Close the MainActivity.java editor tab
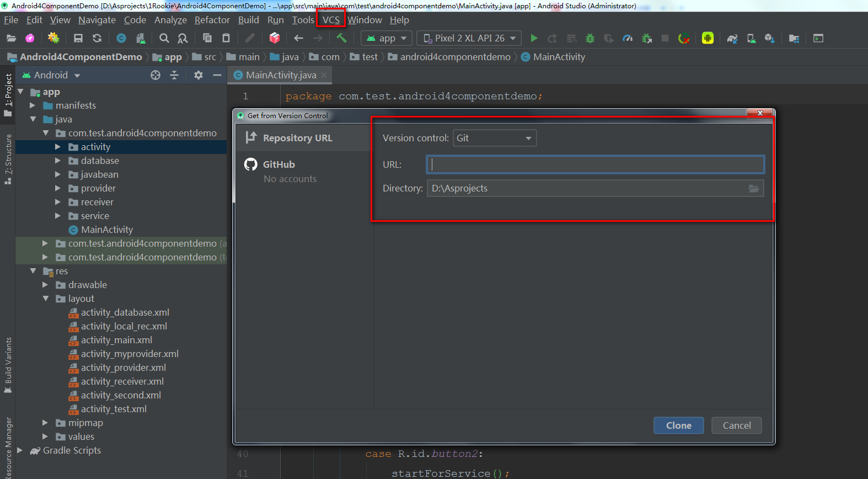Viewport: 868px width, 479px height. coord(324,75)
